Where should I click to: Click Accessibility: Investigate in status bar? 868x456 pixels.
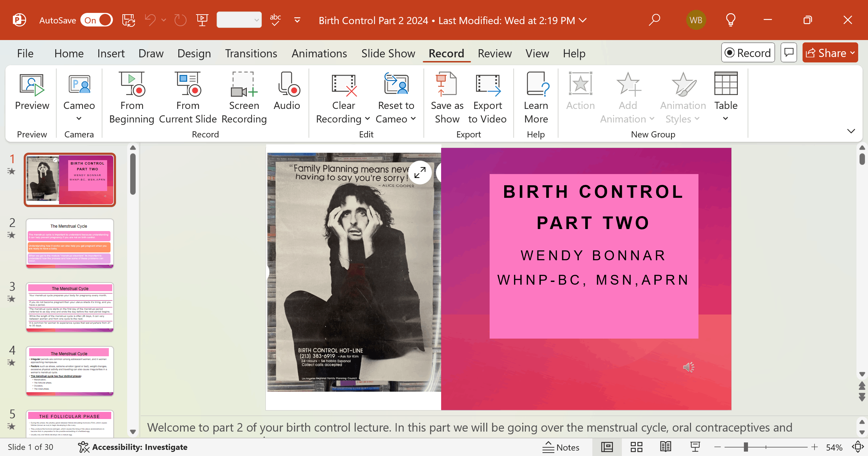click(x=133, y=447)
